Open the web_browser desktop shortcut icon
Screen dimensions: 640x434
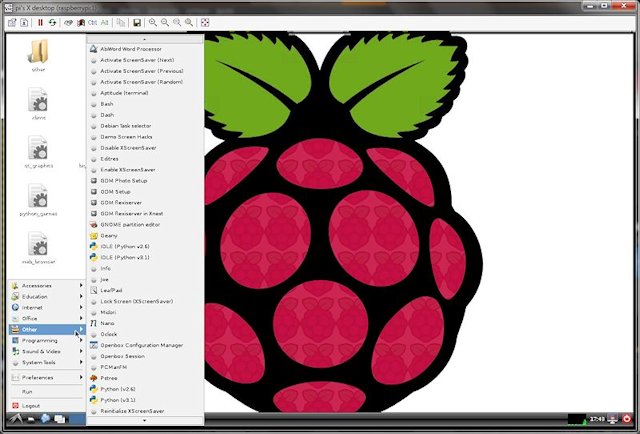[38, 244]
